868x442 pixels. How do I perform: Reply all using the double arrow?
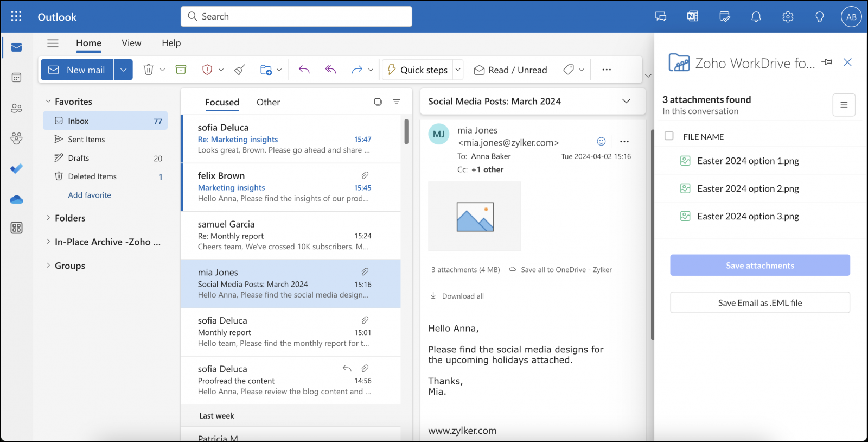pos(331,70)
